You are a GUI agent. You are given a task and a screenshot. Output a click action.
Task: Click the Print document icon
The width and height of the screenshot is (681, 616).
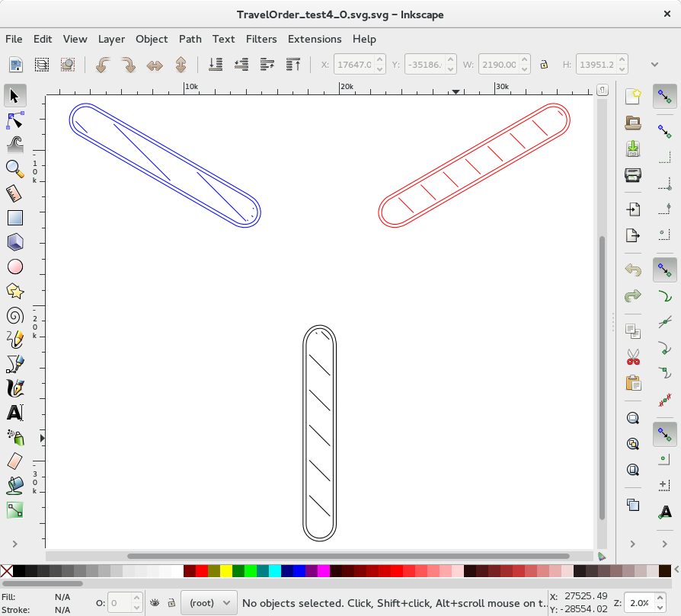pyautogui.click(x=633, y=175)
